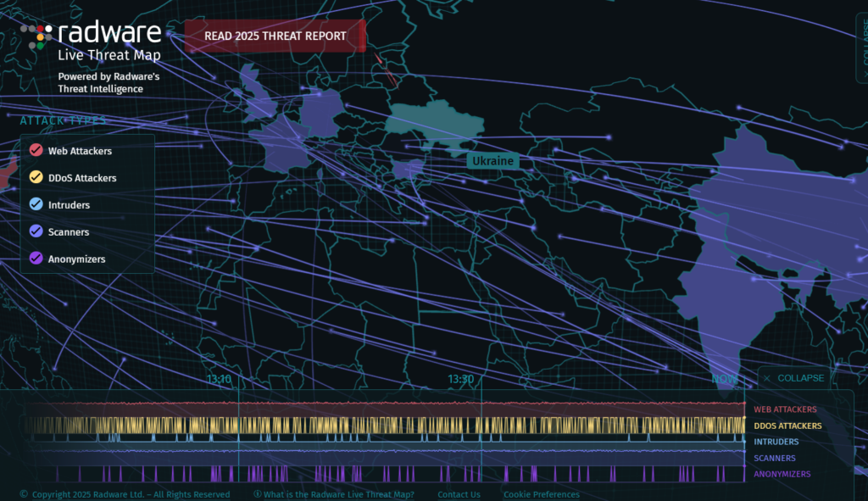Click the Copyright 2025 Radware Ltd. text
The image size is (868, 501).
(125, 494)
